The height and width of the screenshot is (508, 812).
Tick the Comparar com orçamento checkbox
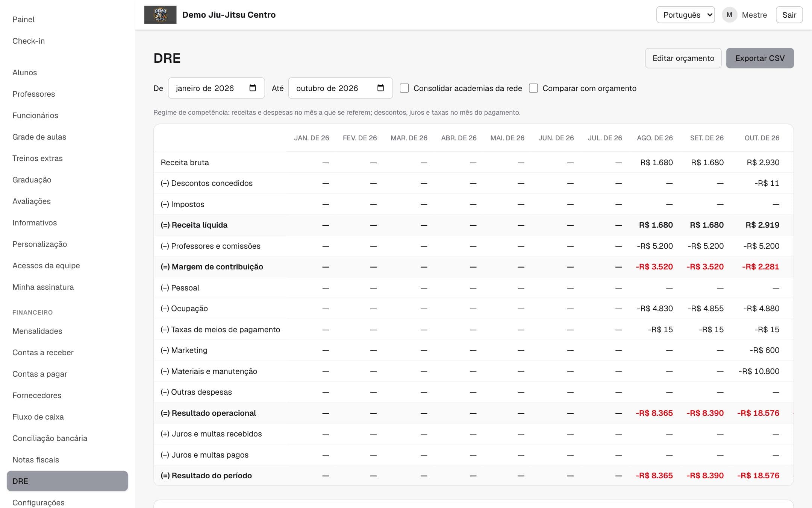pyautogui.click(x=533, y=88)
